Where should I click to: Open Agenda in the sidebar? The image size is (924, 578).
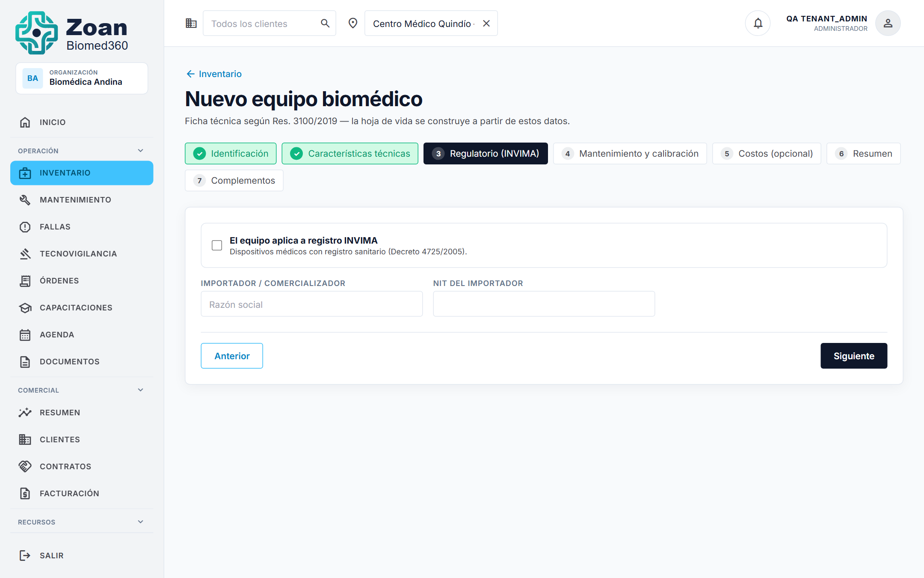pos(82,335)
